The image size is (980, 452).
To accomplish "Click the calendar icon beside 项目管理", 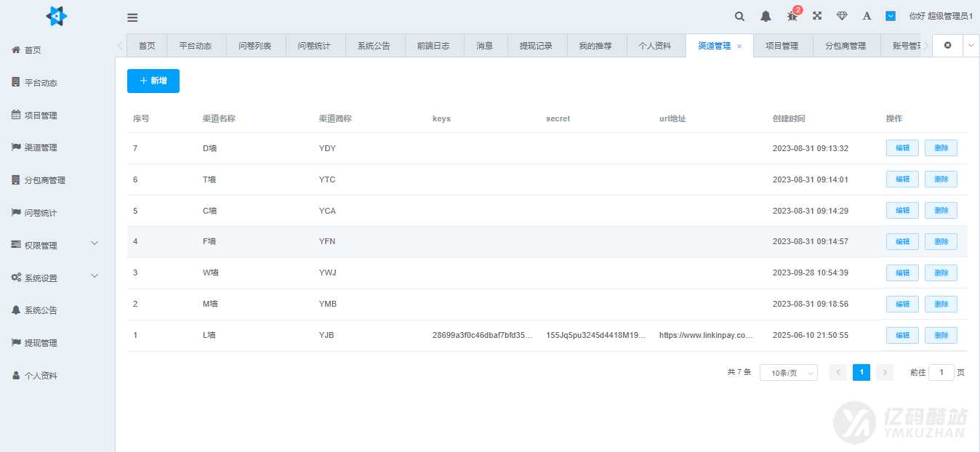I will click(16, 115).
